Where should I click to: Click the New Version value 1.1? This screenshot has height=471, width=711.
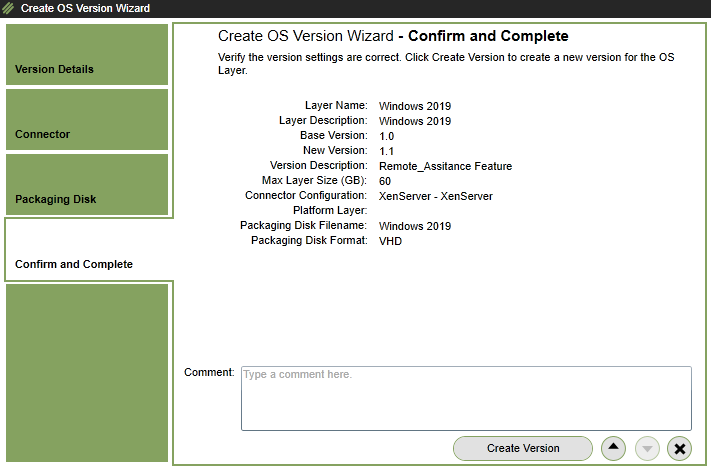tap(387, 151)
